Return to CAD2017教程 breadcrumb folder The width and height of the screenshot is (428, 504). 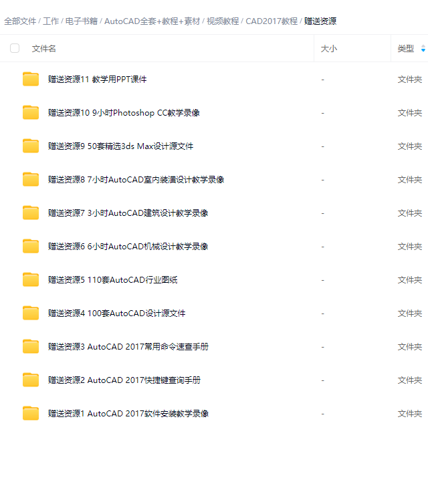[x=272, y=21]
